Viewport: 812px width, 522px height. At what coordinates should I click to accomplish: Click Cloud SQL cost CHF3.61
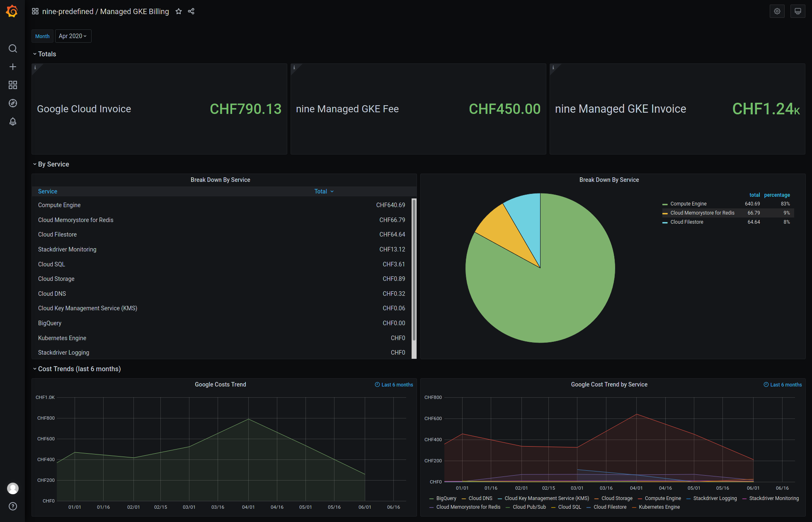[394, 264]
